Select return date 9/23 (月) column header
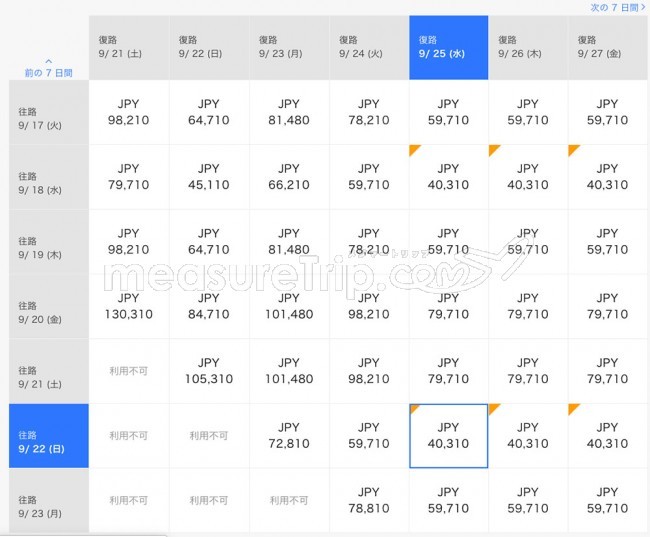The image size is (650, 537). (x=289, y=47)
